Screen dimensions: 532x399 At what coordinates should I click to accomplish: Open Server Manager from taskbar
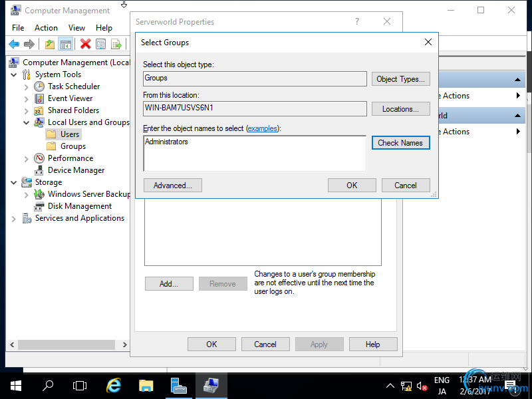178,386
